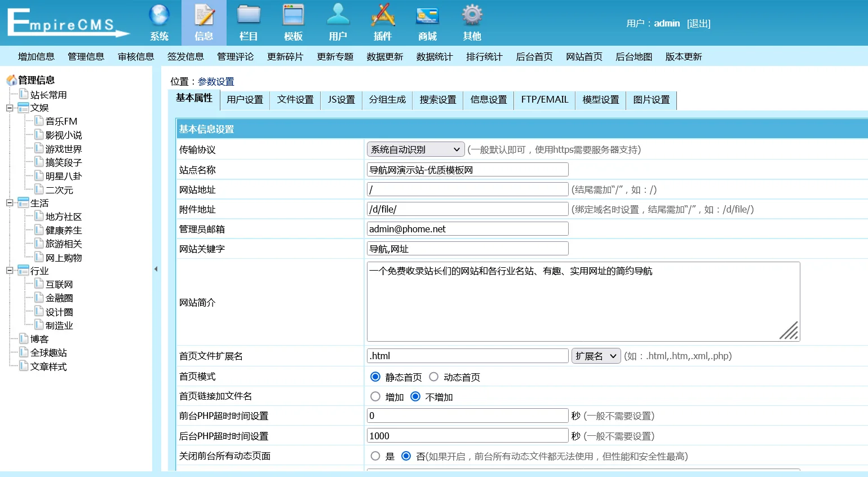868x477 pixels.
Task: Collapse the 文娱 tree node
Action: click(x=10, y=108)
